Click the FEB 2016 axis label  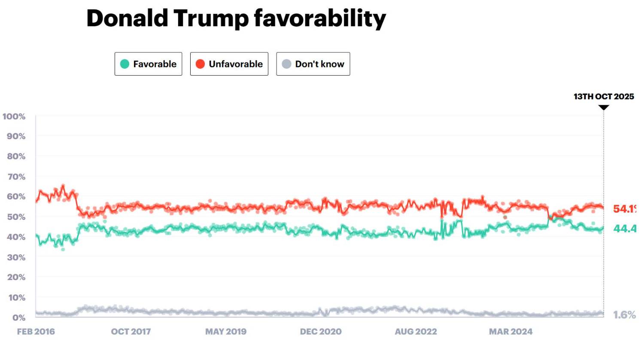36,332
